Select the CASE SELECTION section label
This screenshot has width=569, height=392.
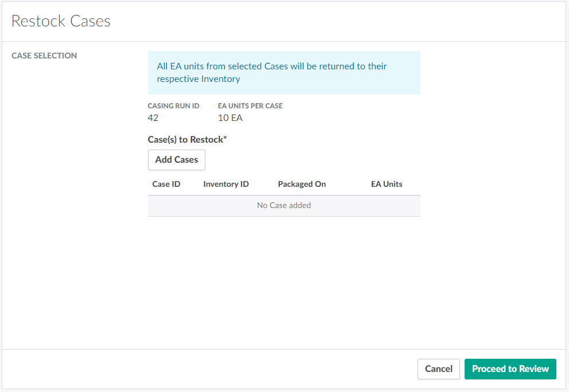[44, 56]
